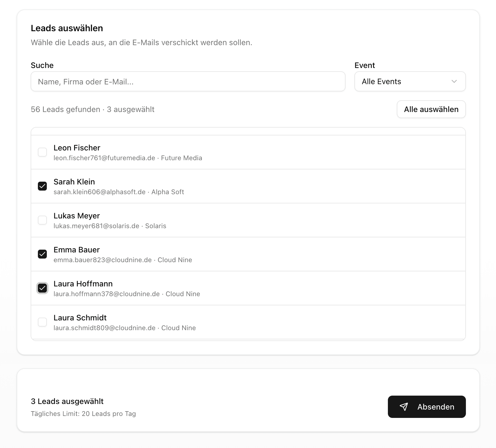Click the 'Leads auswählen' heading
Image resolution: width=496 pixels, height=448 pixels.
coord(67,28)
